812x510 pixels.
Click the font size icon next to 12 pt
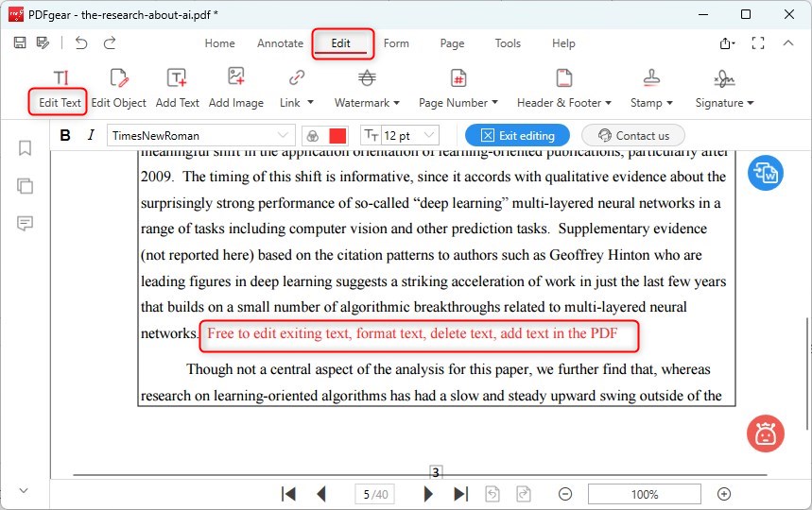pos(371,135)
